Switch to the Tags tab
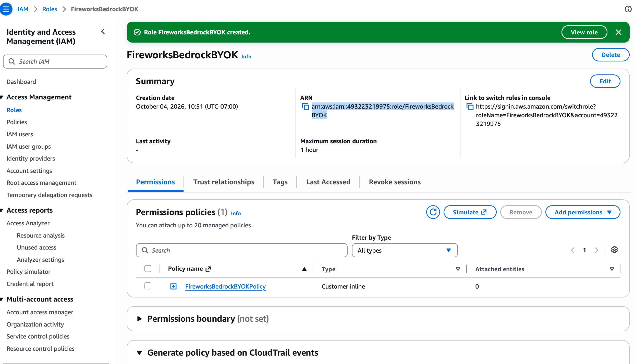The width and height of the screenshot is (635, 364). click(x=280, y=182)
